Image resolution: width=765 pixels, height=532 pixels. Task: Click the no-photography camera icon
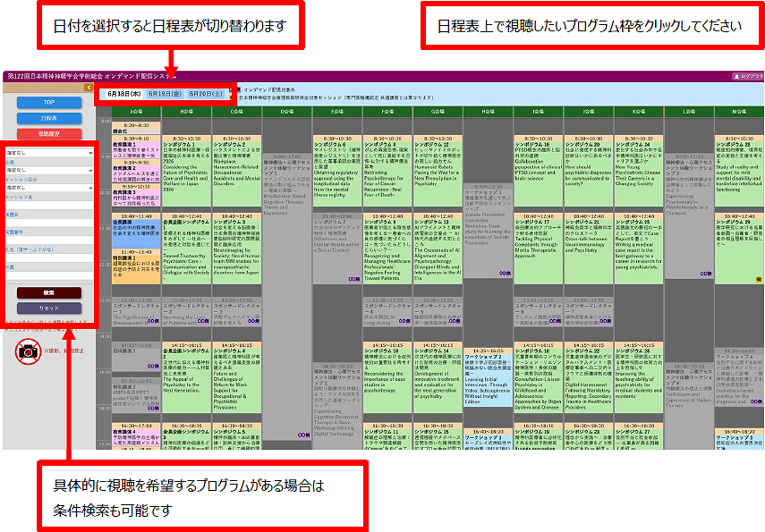(28, 351)
